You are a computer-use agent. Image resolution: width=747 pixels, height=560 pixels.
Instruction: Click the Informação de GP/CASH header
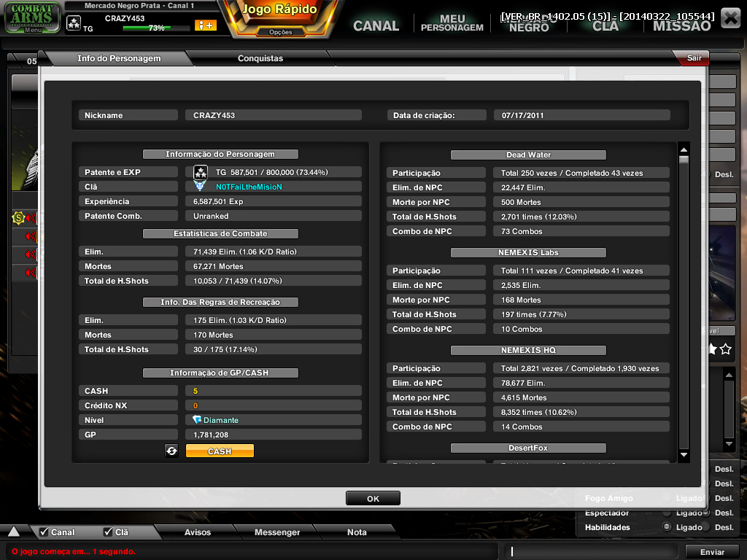pyautogui.click(x=220, y=373)
